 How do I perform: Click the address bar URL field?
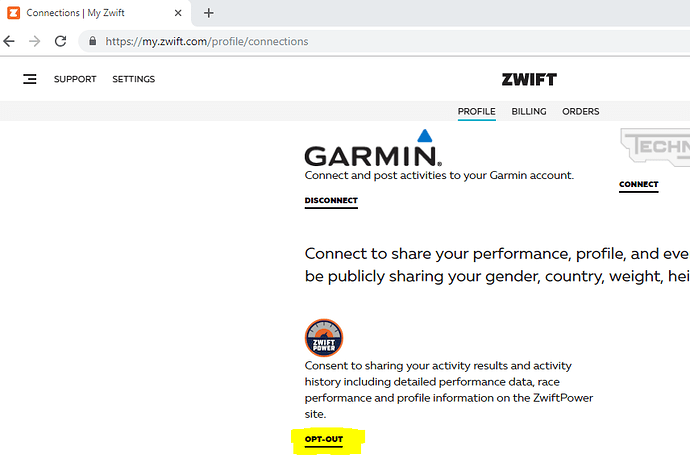click(384, 41)
